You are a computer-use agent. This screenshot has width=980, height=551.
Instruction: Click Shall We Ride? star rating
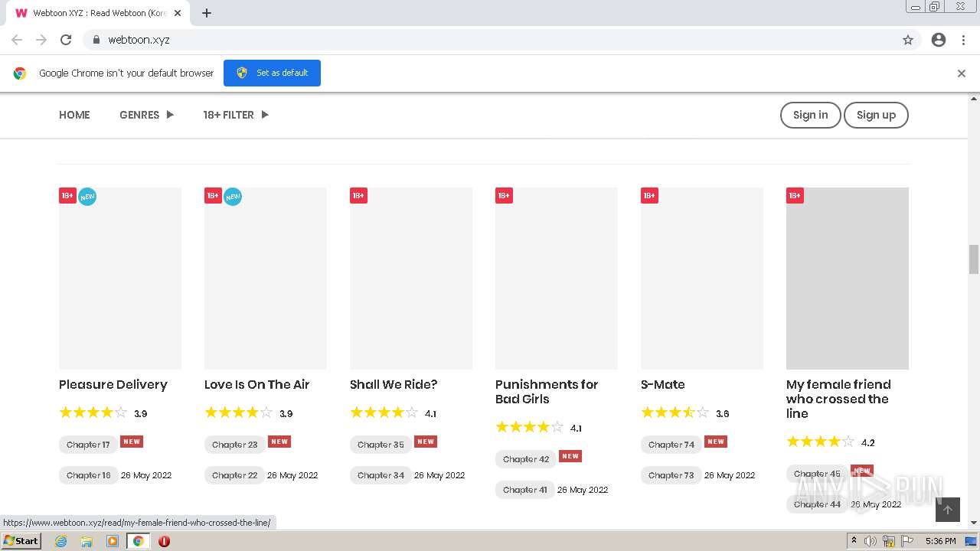click(384, 413)
